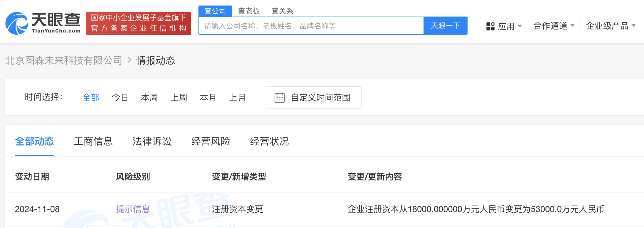Image resolution: width=644 pixels, height=228 pixels.
Task: Click the 变更/更新内容 column header
Action: pos(375,177)
